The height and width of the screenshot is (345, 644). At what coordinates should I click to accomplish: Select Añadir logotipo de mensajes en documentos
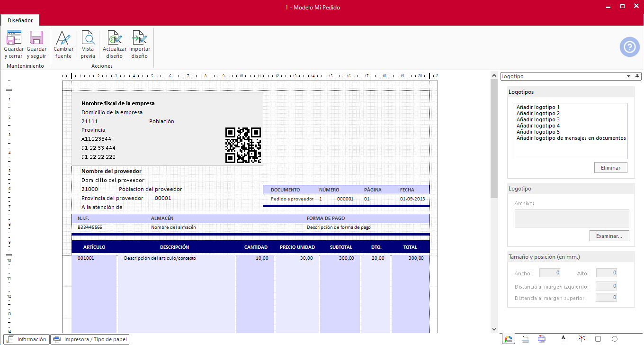click(571, 138)
